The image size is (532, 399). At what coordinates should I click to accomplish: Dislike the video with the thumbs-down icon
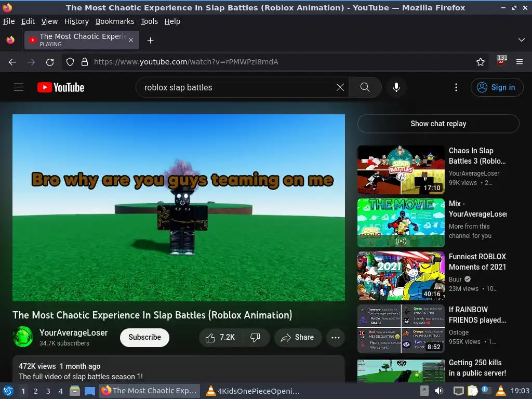(255, 338)
